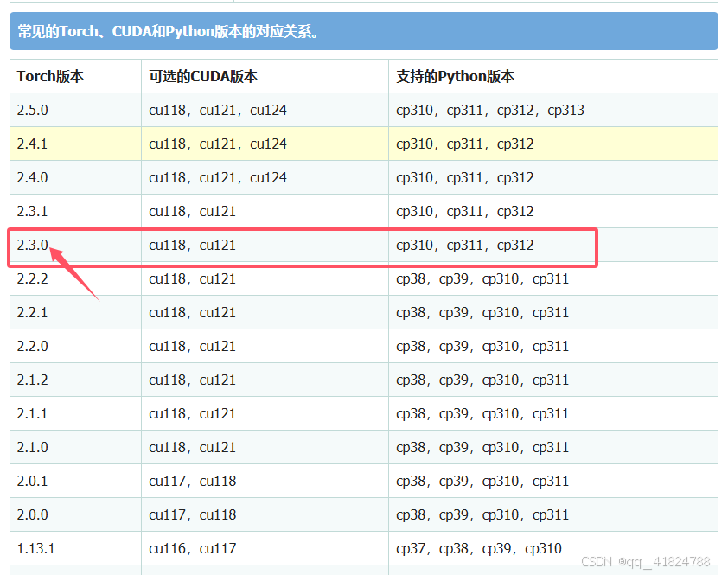Select the Torch version cell 2.2.1

pyautogui.click(x=76, y=312)
